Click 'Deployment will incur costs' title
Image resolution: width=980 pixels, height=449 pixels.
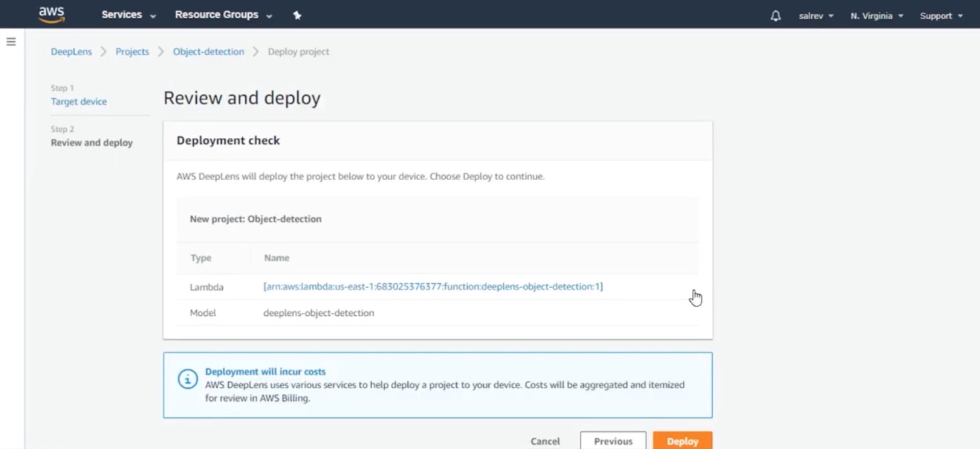(265, 371)
